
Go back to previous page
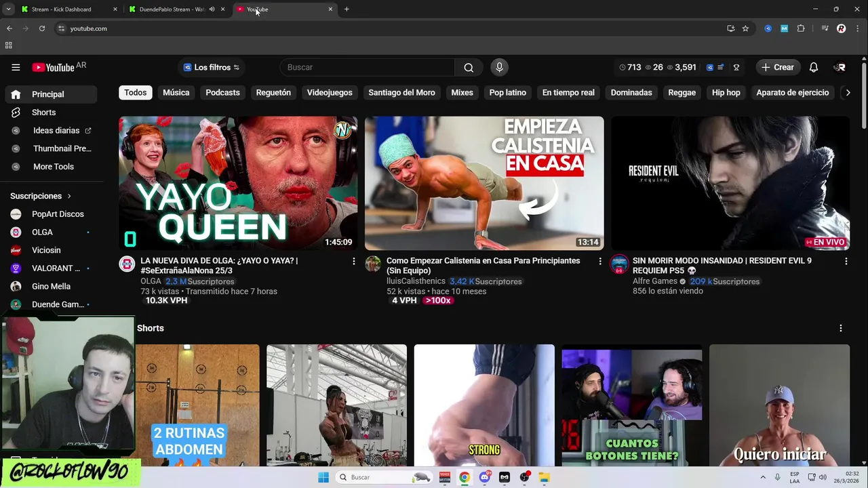9,28
